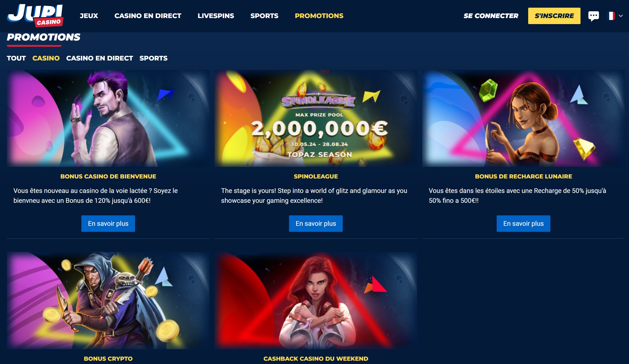Open the Cashback Casino du Weekend banner
The image size is (629, 364).
click(316, 301)
